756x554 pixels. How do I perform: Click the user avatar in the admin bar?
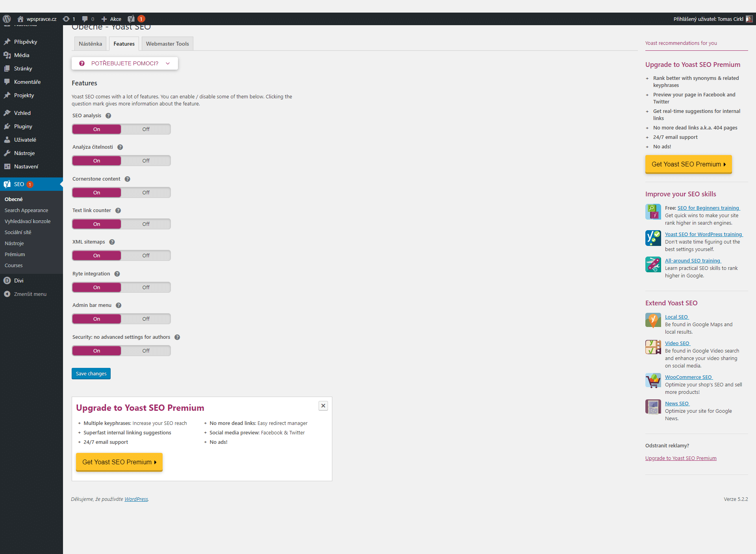749,19
